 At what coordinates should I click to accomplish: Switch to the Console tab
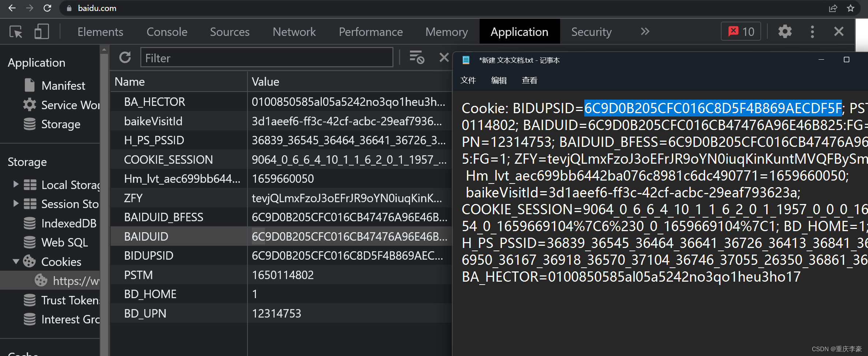(x=167, y=32)
